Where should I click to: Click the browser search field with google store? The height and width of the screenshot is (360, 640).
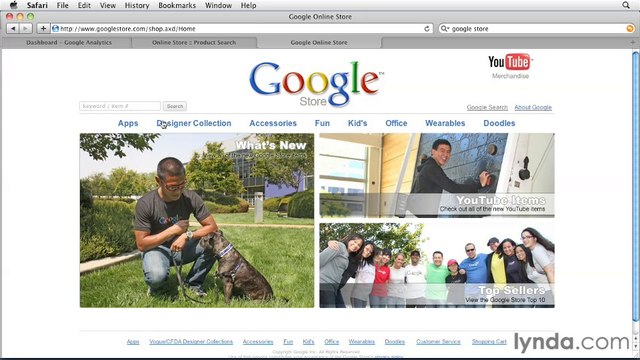coord(537,29)
